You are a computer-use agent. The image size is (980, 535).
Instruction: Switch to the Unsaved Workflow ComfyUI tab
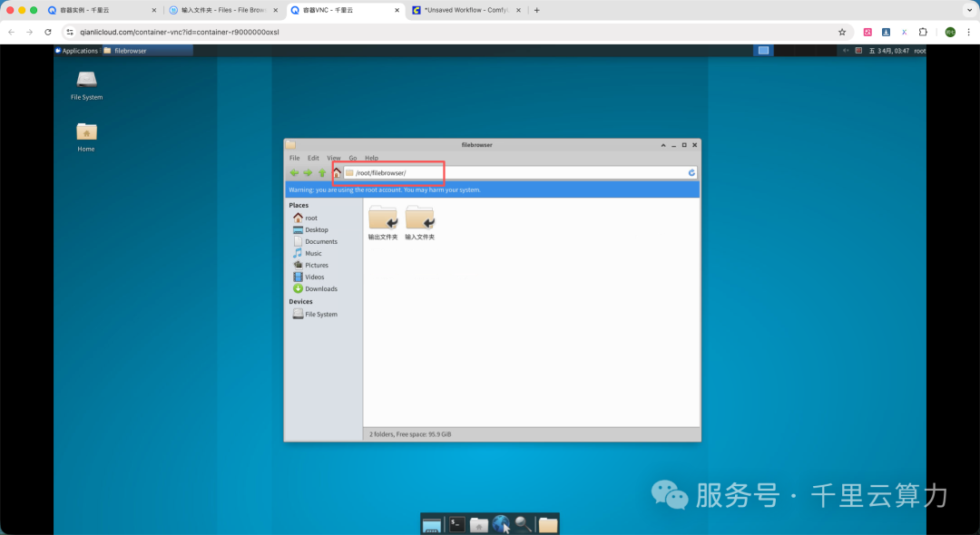click(467, 10)
